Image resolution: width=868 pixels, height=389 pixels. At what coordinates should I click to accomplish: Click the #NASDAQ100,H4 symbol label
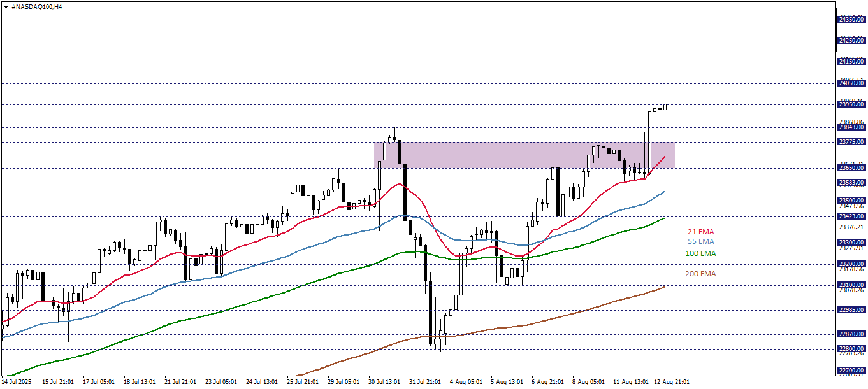coord(37,6)
